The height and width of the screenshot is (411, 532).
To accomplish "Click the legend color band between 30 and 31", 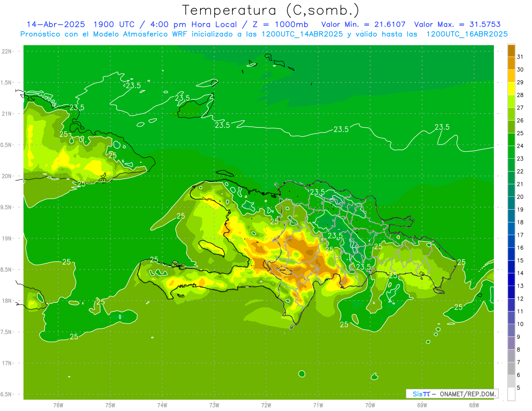I will 511,63.
